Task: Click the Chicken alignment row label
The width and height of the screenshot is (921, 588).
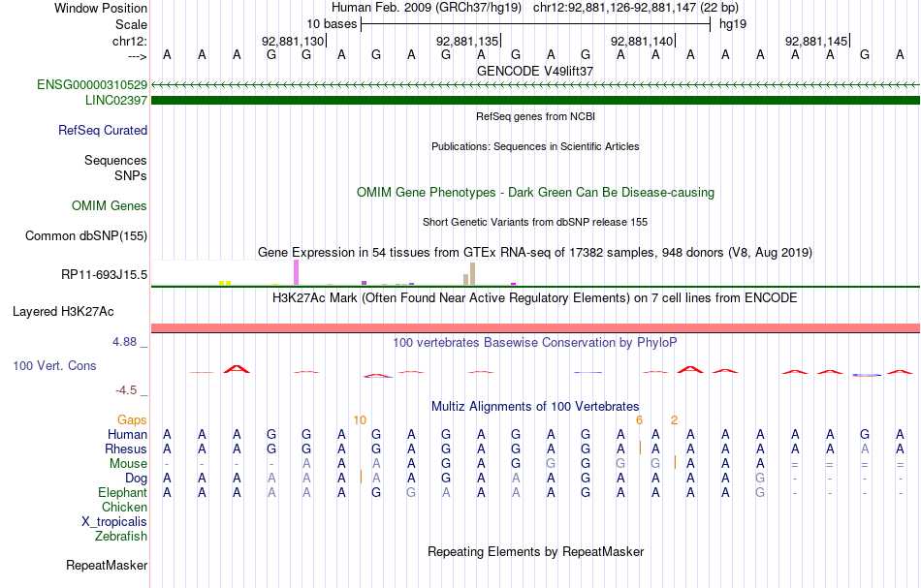Action: [x=124, y=507]
